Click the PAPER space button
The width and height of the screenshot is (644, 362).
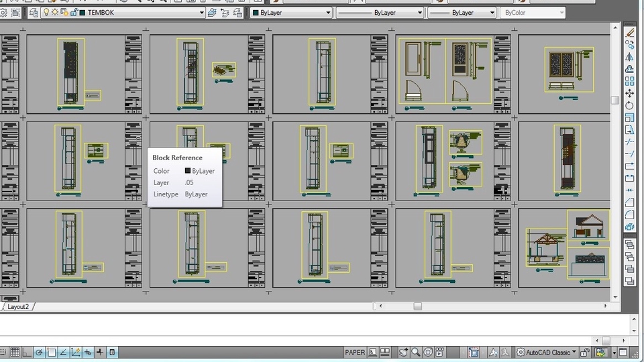point(354,352)
